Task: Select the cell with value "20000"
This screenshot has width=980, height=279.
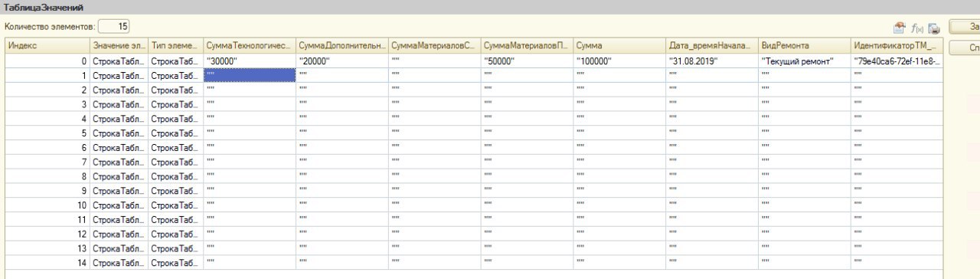Action: (342, 61)
